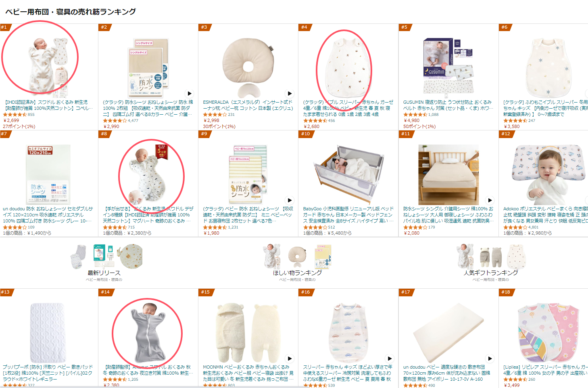Open 最新リリース ranking link
The image size is (588, 388).
pos(104,273)
